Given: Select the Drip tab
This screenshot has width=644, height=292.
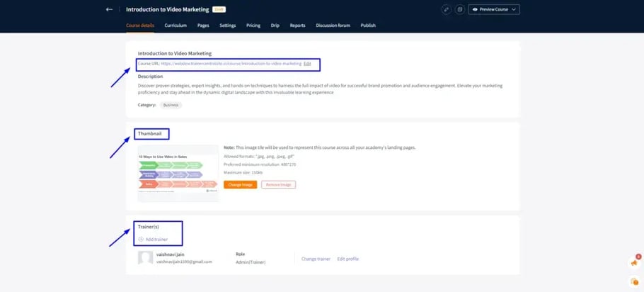Looking at the screenshot, I should coord(275,26).
